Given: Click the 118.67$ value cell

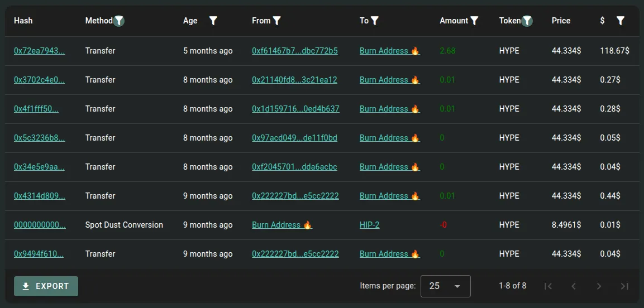Looking at the screenshot, I should point(615,51).
